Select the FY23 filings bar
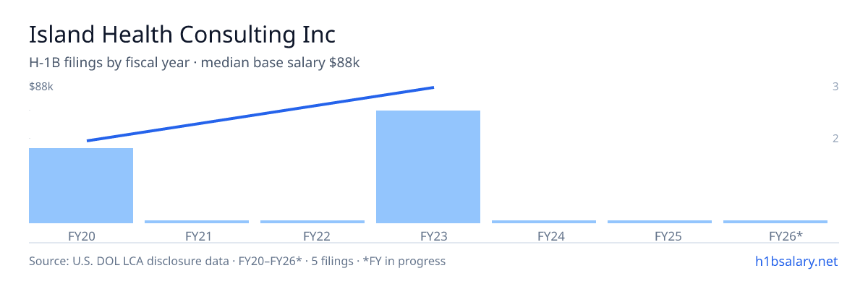 tap(428, 167)
